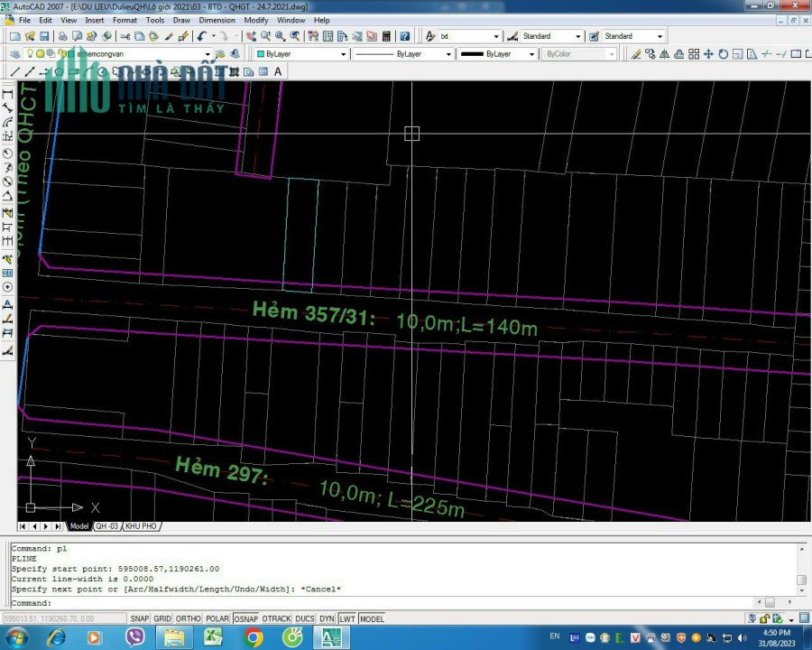Select the Move modify tool
812x650 pixels.
[x=708, y=54]
